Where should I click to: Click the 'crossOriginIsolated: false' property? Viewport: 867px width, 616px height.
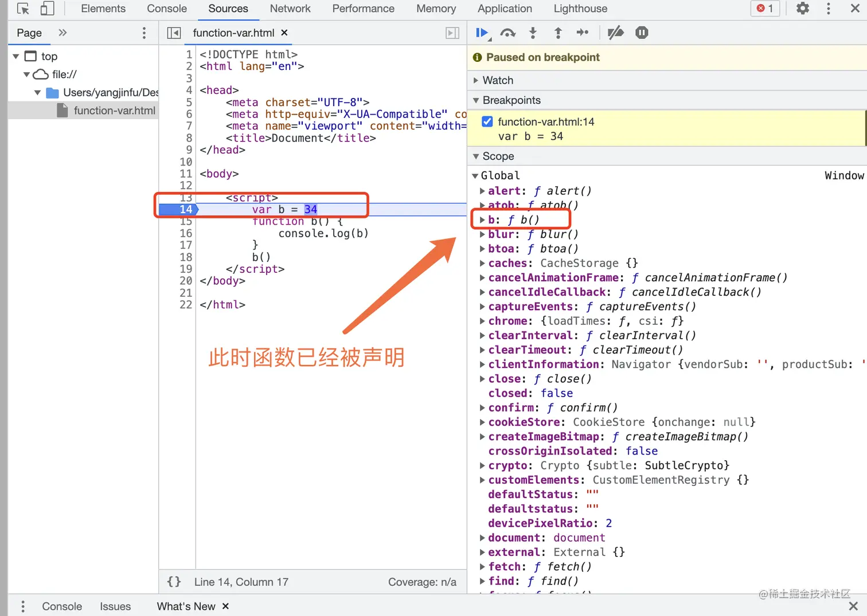click(x=573, y=451)
